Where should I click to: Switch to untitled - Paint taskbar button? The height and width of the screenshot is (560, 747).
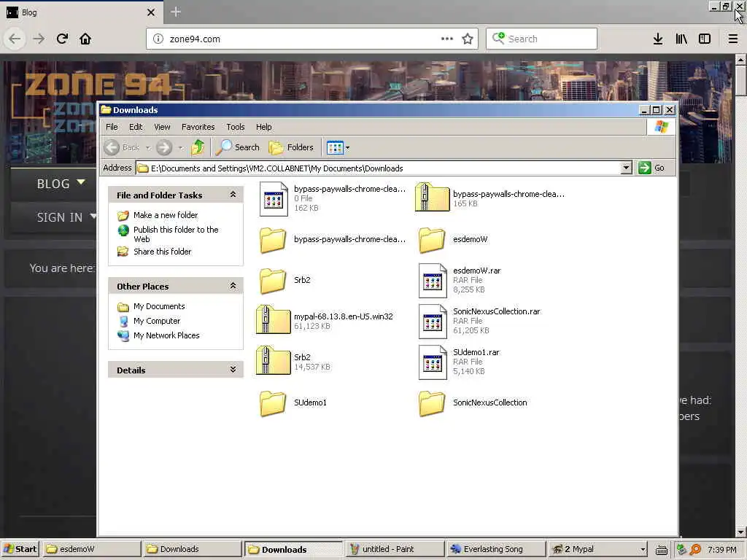coord(393,550)
